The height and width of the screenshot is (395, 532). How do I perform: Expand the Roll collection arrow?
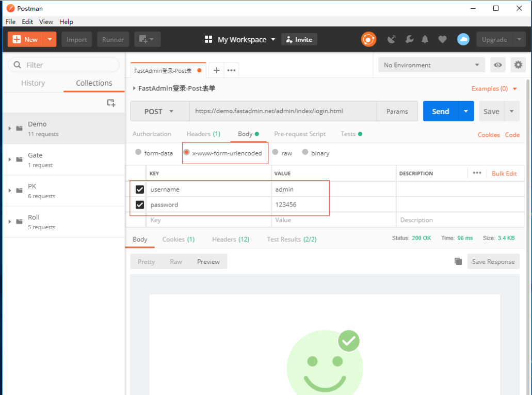click(x=10, y=222)
